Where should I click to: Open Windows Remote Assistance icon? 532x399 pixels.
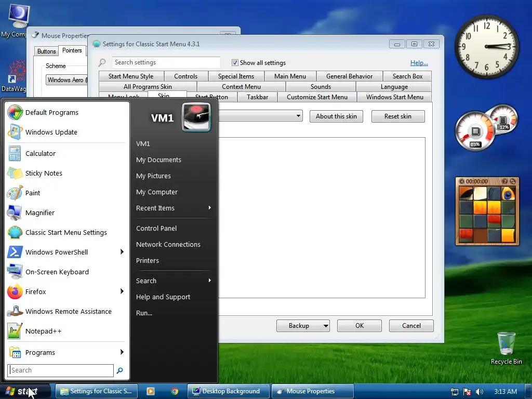pyautogui.click(x=15, y=311)
